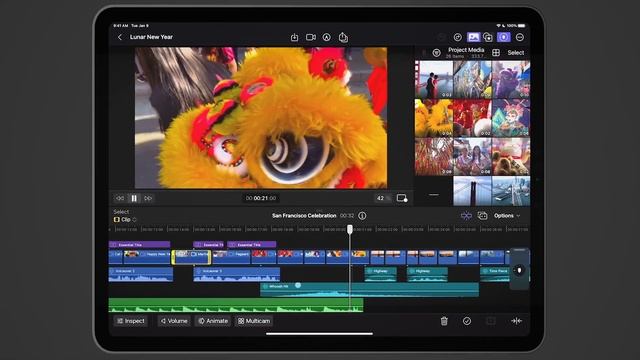640x360 pixels.
Task: Jump to the previous edit point
Action: click(120, 198)
